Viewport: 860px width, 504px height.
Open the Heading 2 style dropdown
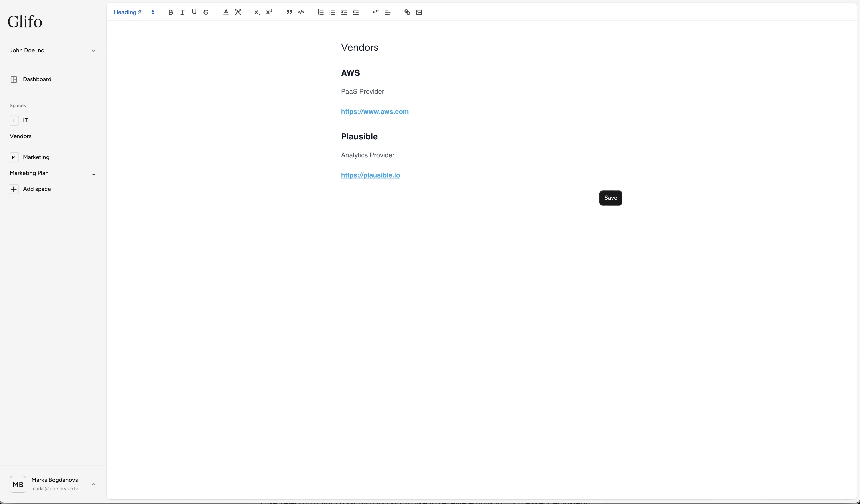coord(134,12)
